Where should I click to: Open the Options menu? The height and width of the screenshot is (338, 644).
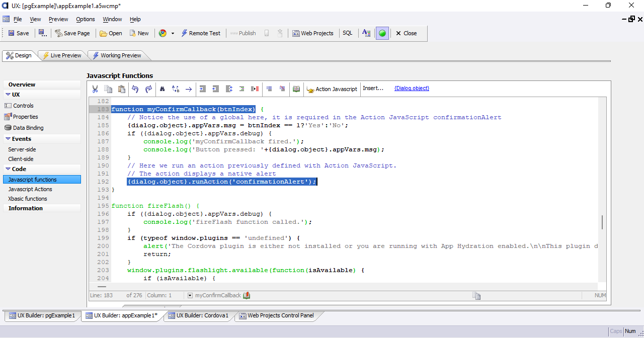click(x=86, y=19)
